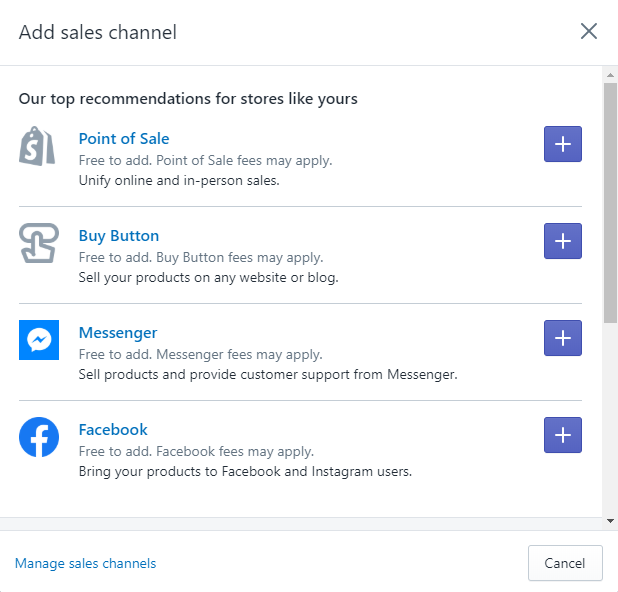Click the Facebook logo icon
Viewport: 618px width, 592px height.
(x=39, y=437)
